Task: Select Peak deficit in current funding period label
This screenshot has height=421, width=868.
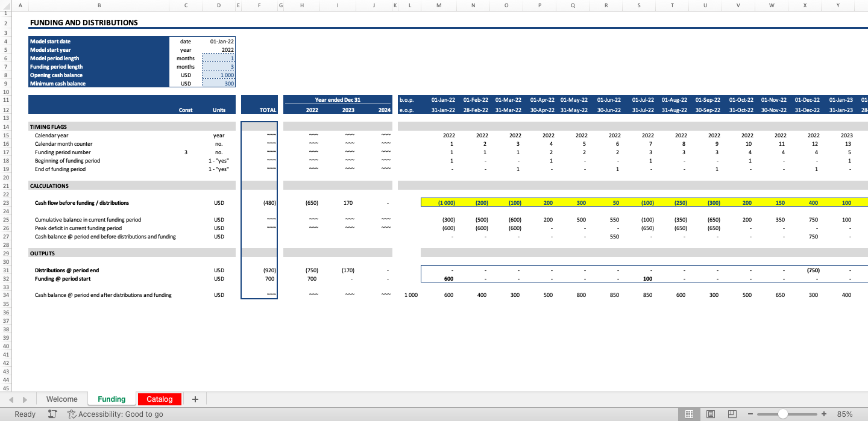Action: coord(78,228)
